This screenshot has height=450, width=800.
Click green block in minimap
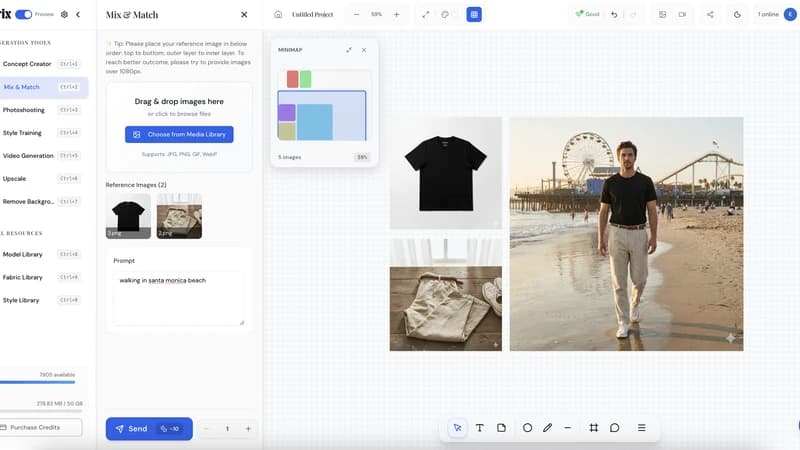point(306,79)
